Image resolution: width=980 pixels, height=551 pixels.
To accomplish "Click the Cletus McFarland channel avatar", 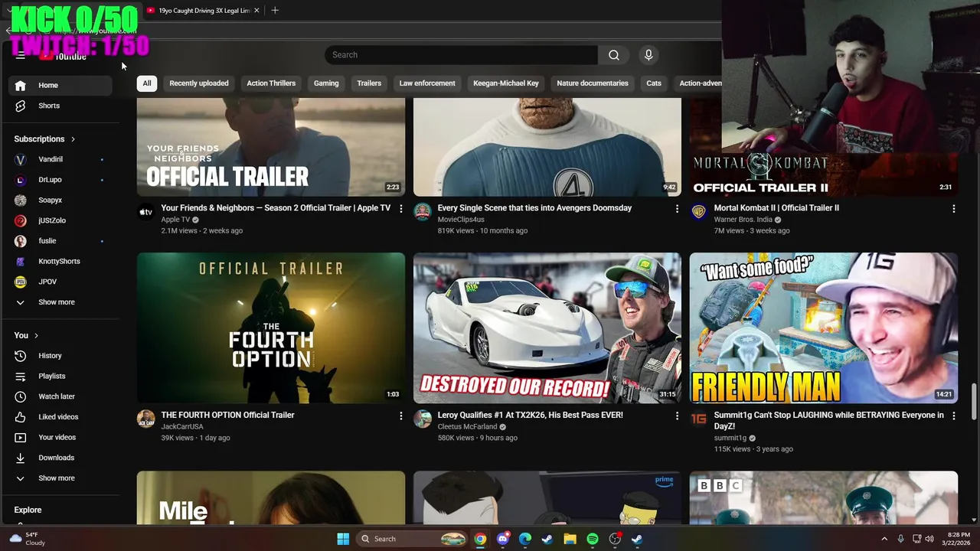I will pos(422,419).
